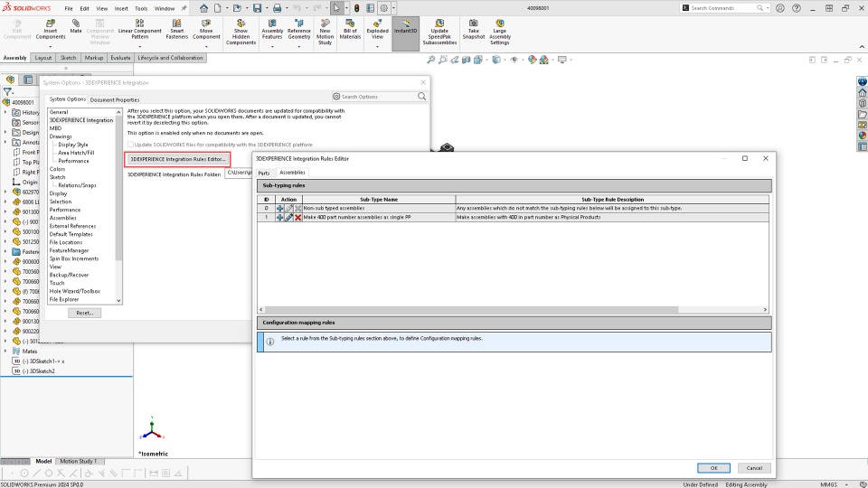Viewport: 868px width, 488px height.
Task: Open Search Commands dropdown arrow
Action: [x=768, y=8]
